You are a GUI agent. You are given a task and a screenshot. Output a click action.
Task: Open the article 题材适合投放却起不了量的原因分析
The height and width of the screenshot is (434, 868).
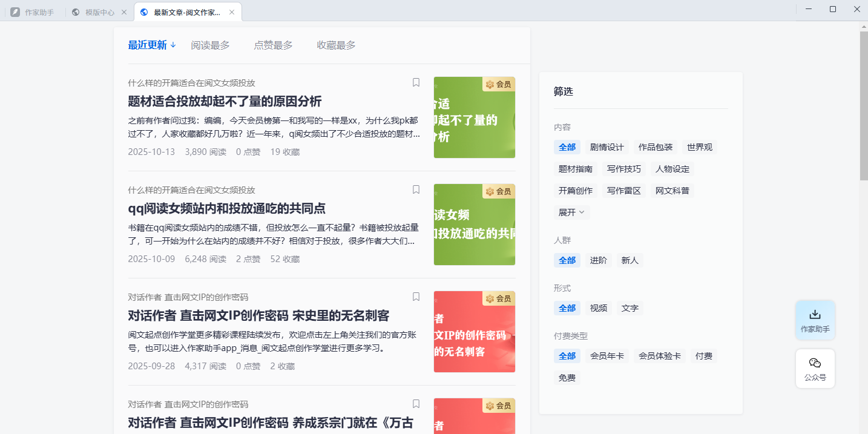point(225,102)
